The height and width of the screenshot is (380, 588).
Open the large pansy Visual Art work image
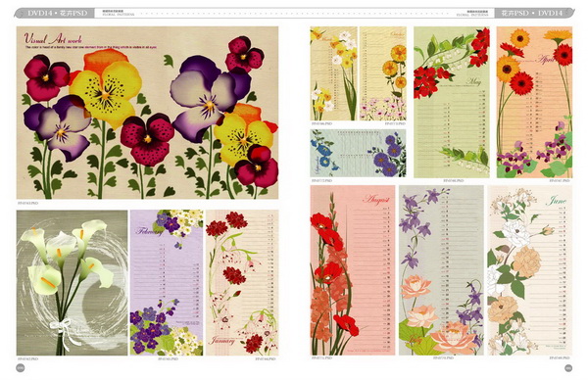tap(147, 113)
